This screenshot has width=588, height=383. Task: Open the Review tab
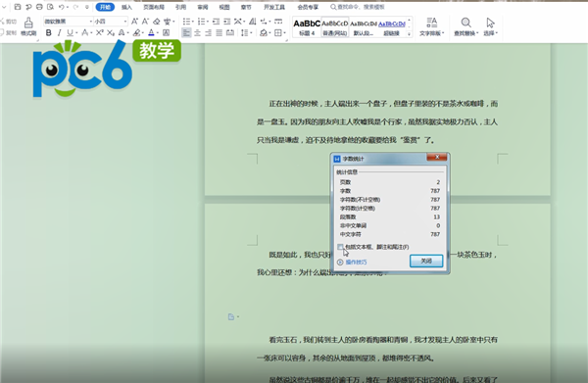203,7
